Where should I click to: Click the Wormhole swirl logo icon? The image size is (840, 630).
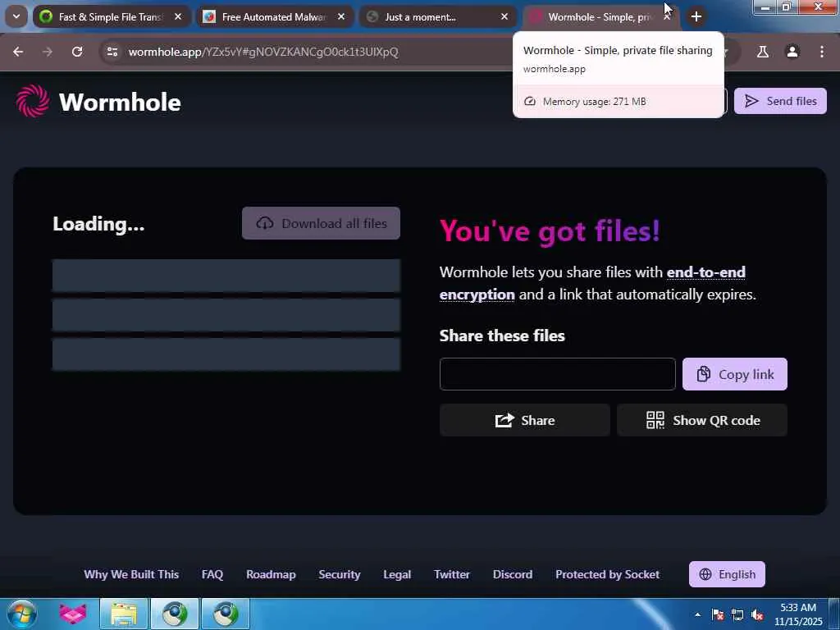tap(33, 101)
